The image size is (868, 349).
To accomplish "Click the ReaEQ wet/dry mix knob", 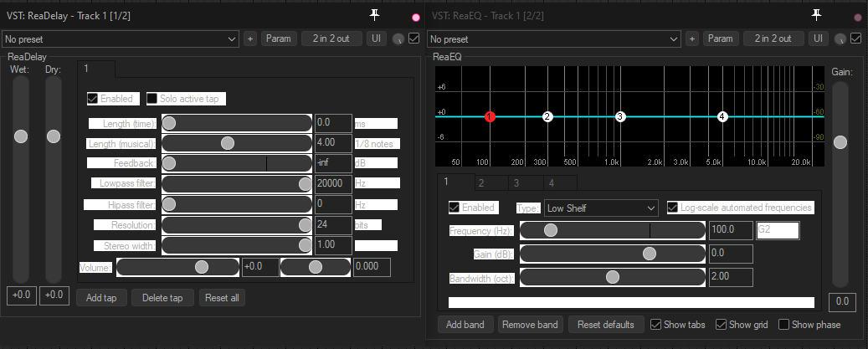I will coord(840,39).
